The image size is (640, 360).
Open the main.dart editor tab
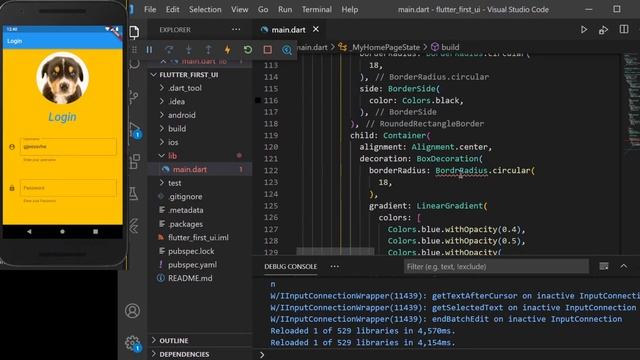[289, 29]
